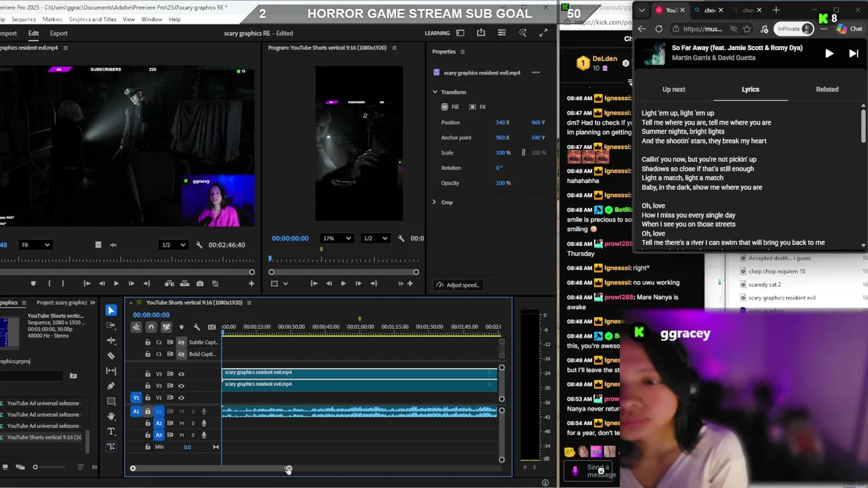The width and height of the screenshot is (868, 488).
Task: Open Program monitor settings wrench
Action: point(401,238)
